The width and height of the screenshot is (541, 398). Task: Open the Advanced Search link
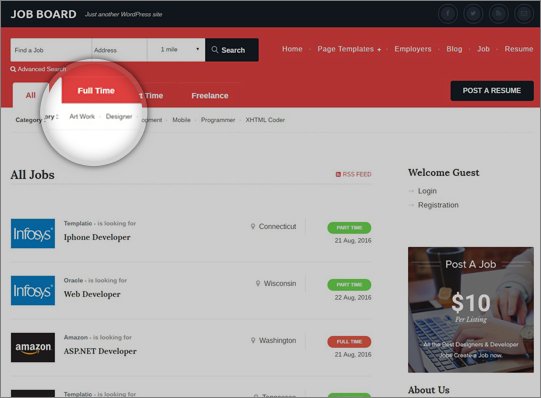click(x=38, y=69)
